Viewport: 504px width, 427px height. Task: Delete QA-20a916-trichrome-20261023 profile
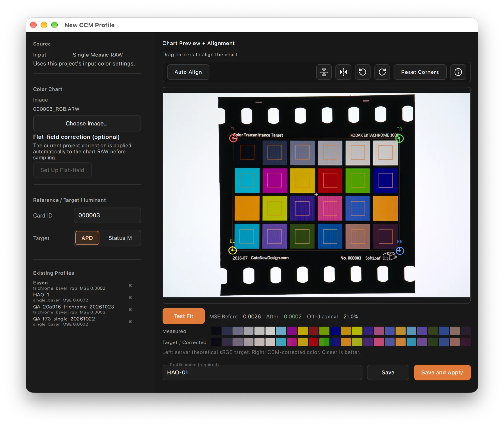pyautogui.click(x=130, y=309)
